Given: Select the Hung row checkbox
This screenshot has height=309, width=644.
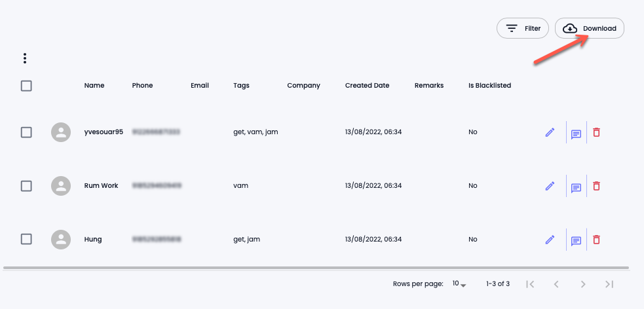Looking at the screenshot, I should tap(26, 239).
